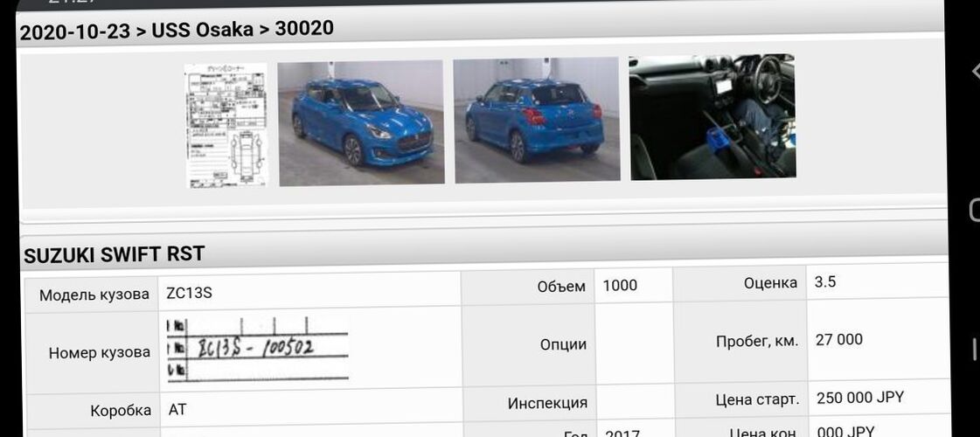This screenshot has height=437, width=980.
Task: Click the 'Пробег, км.' label
Action: [757, 342]
